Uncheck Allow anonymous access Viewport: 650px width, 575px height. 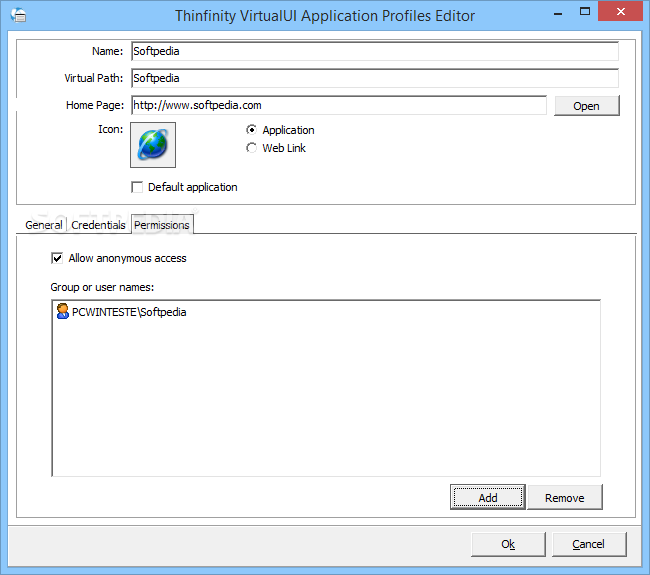coord(57,258)
